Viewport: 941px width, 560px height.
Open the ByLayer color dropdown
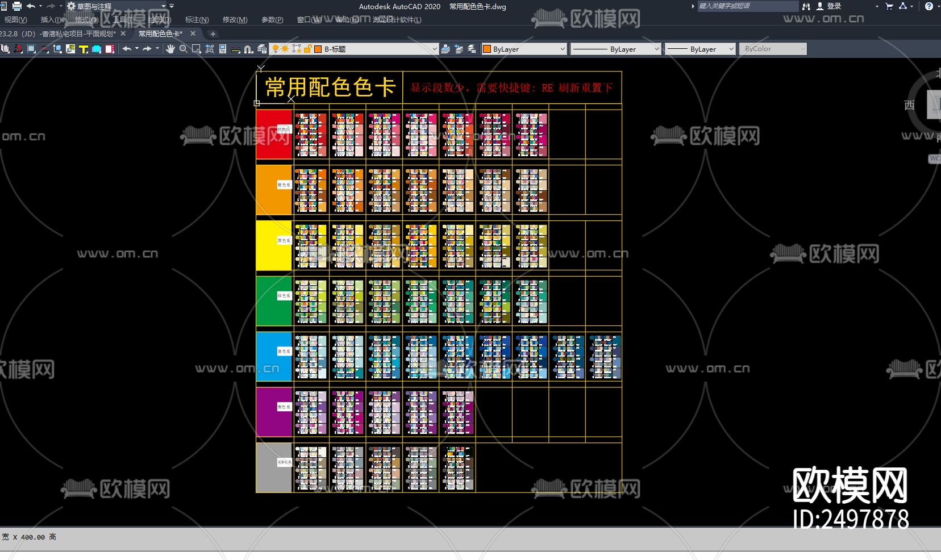(561, 49)
